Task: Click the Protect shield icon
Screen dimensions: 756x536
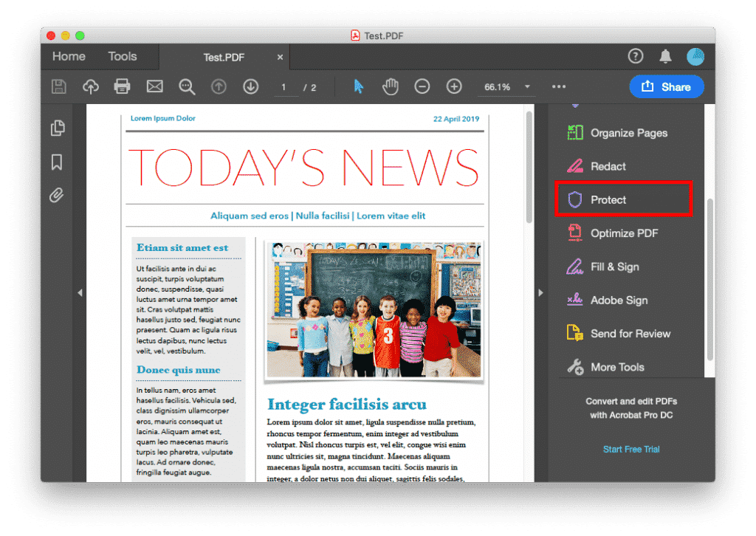Action: [x=574, y=199]
